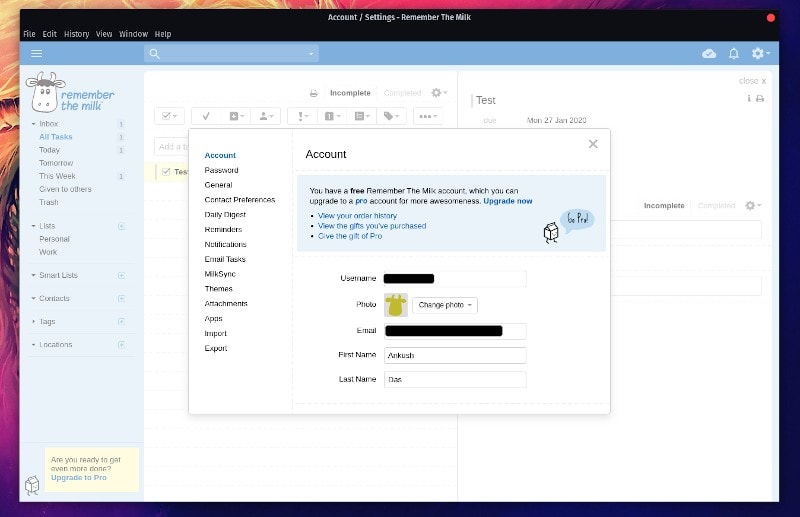
Task: Add a location with the Locations plus icon
Action: [x=121, y=344]
